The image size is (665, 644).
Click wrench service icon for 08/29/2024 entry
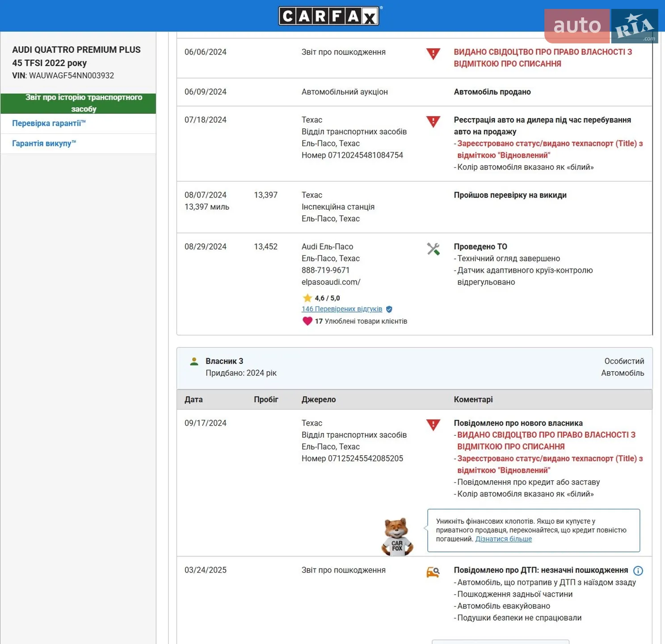click(433, 249)
